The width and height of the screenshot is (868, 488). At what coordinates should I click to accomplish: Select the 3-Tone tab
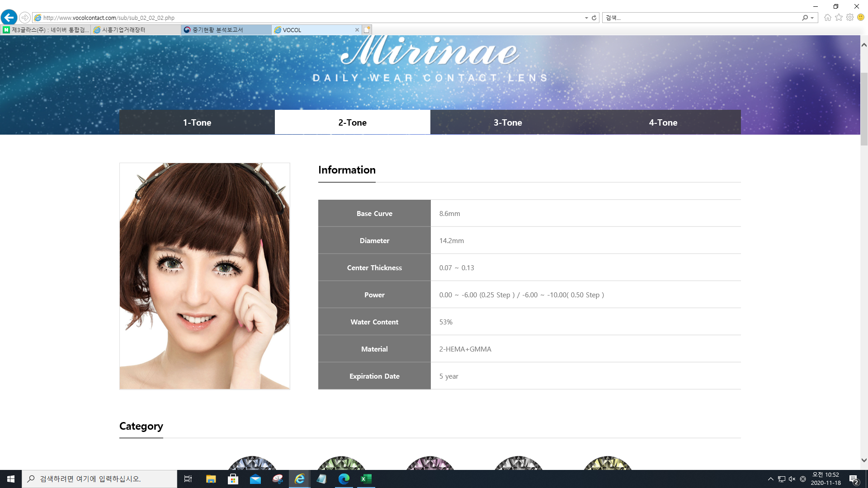pyautogui.click(x=508, y=122)
